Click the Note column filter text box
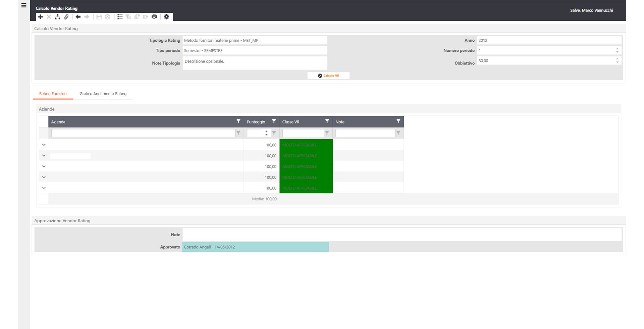The image size is (644, 329). pyautogui.click(x=365, y=133)
